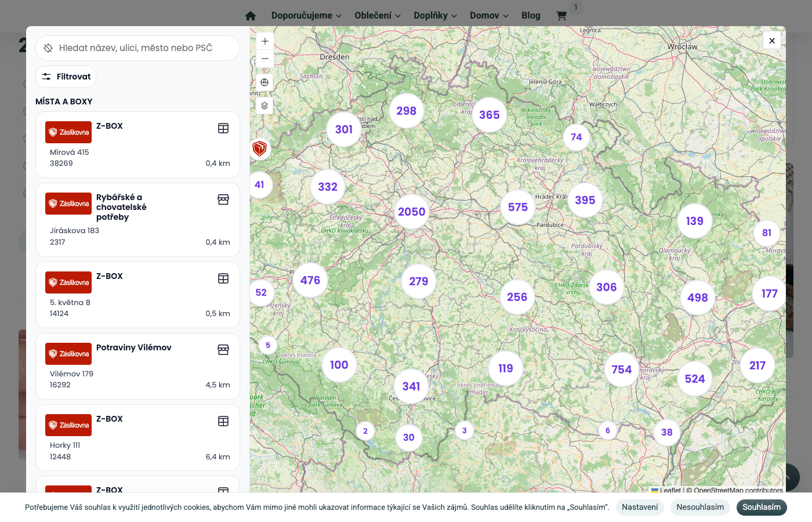Image resolution: width=812 pixels, height=522 pixels.
Task: Click the 365 map cluster
Action: [x=490, y=115]
